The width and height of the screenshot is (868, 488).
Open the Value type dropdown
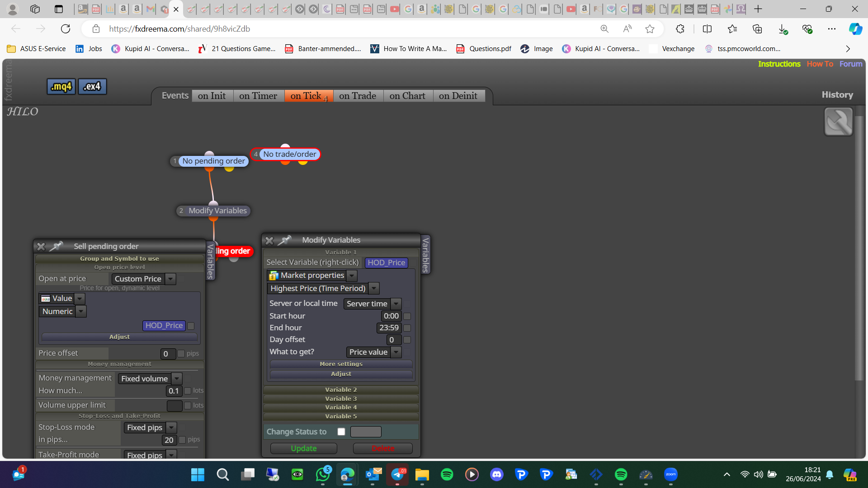tap(62, 298)
